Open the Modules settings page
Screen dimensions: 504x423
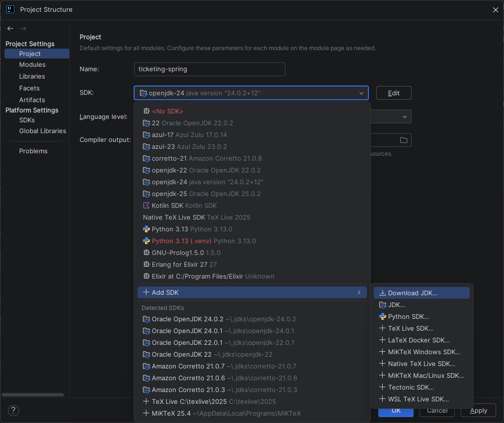[32, 64]
